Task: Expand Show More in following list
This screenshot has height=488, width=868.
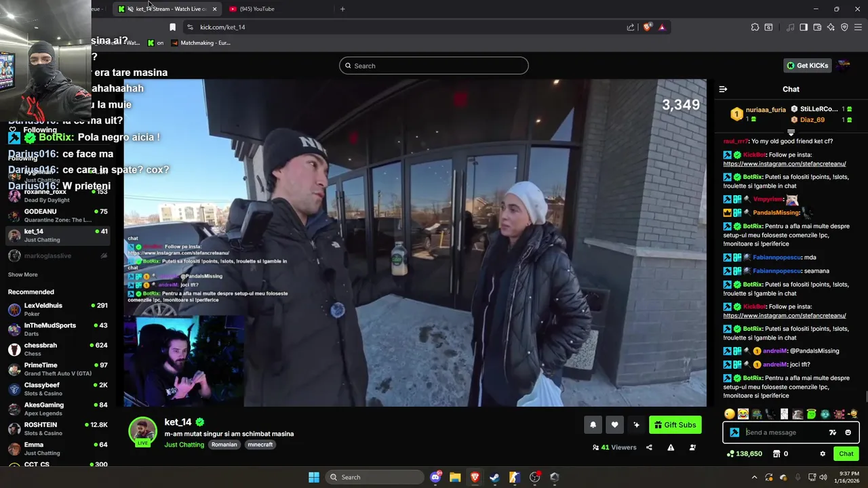Action: pos(22,274)
